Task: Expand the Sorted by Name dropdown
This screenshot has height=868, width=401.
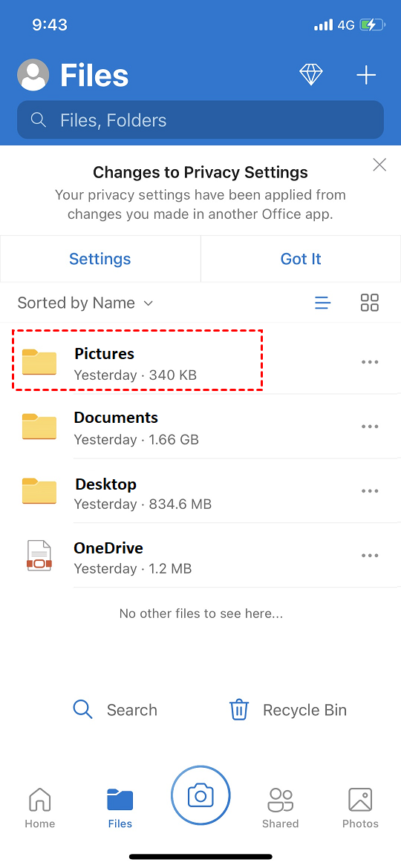Action: coord(85,303)
